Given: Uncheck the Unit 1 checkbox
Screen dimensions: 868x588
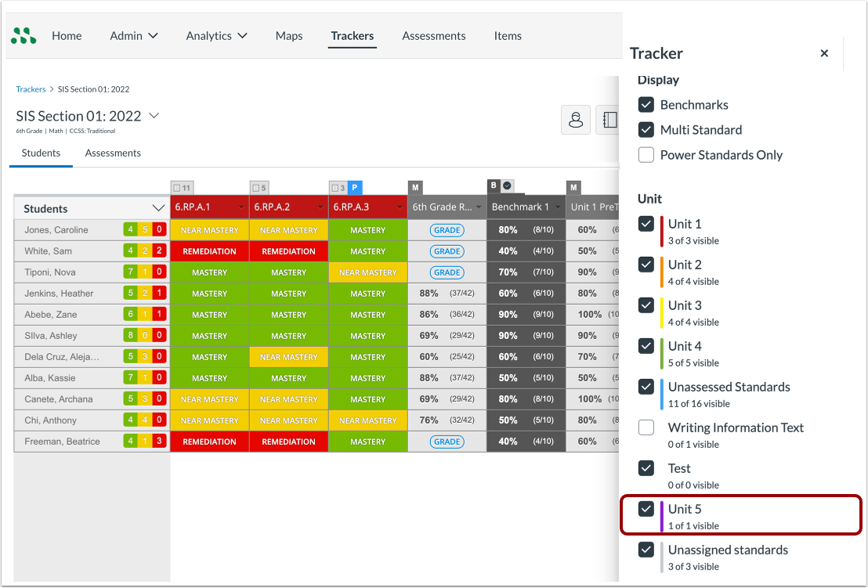Looking at the screenshot, I should [646, 223].
